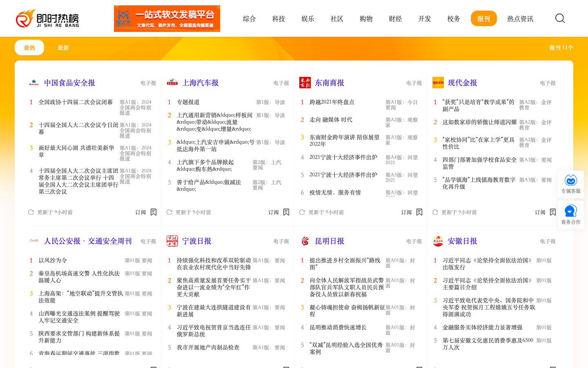Open the 昆明日报 title link

point(330,241)
